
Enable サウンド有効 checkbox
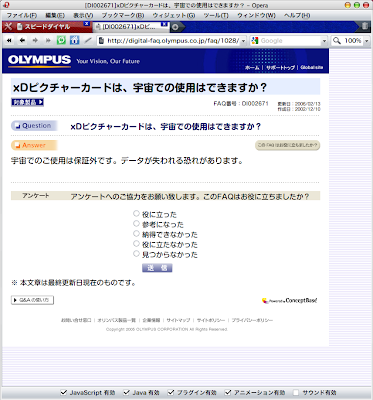[296, 392]
